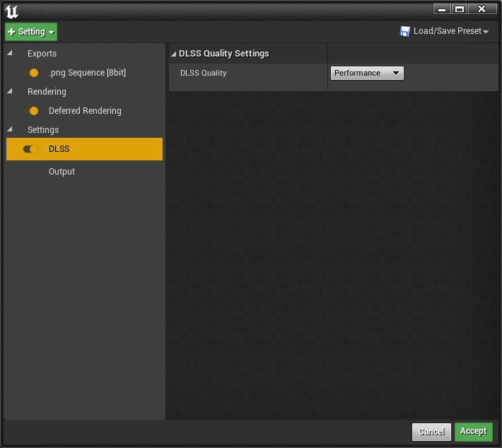Click the Exports category label

(42, 54)
